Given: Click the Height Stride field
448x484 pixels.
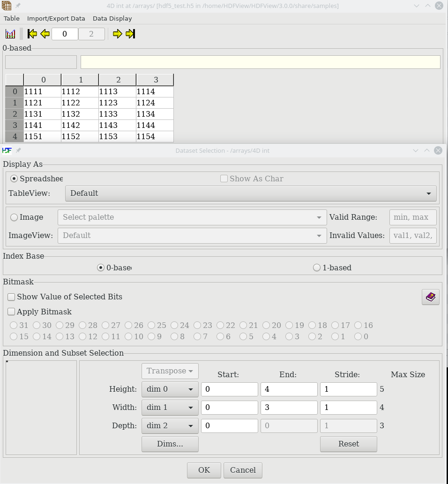Looking at the screenshot, I should coord(349,389).
